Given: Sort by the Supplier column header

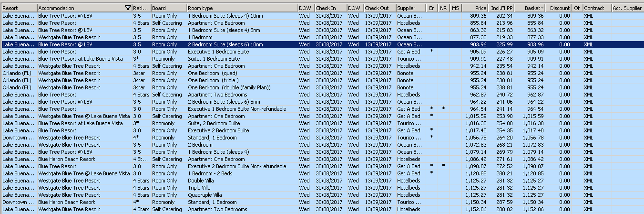Looking at the screenshot, I should 411,8.
